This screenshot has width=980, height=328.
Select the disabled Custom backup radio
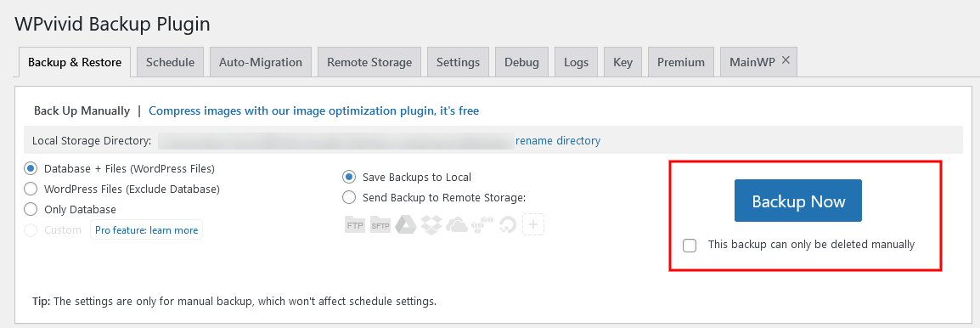point(30,229)
